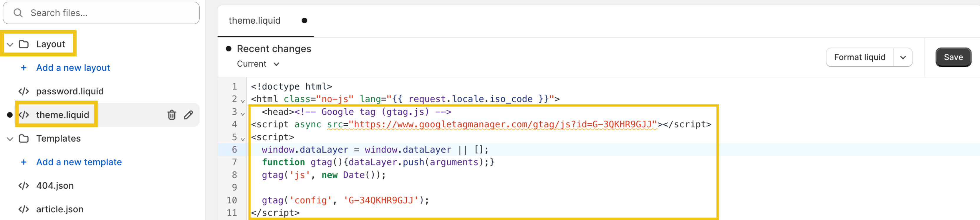
Task: Collapse the Templates folder chevron
Action: pos(10,139)
